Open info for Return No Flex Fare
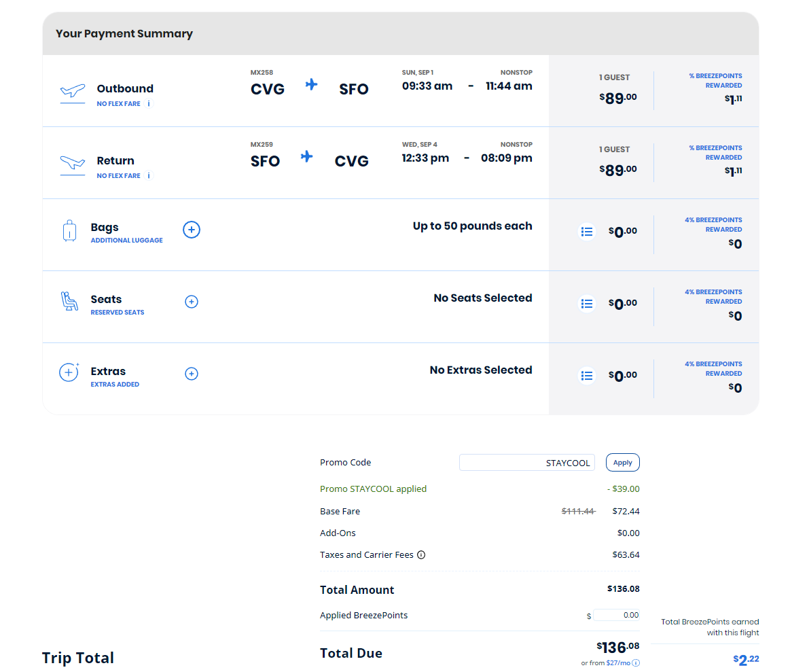Screen dimensions: 790x672 point(149,176)
